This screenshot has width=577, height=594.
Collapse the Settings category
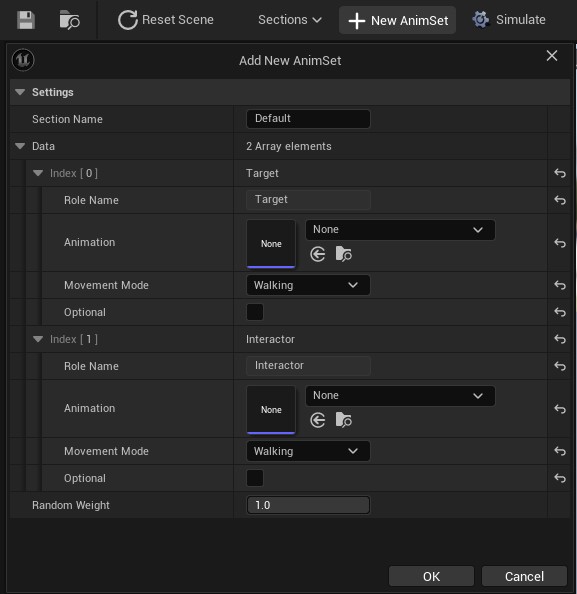click(x=20, y=92)
